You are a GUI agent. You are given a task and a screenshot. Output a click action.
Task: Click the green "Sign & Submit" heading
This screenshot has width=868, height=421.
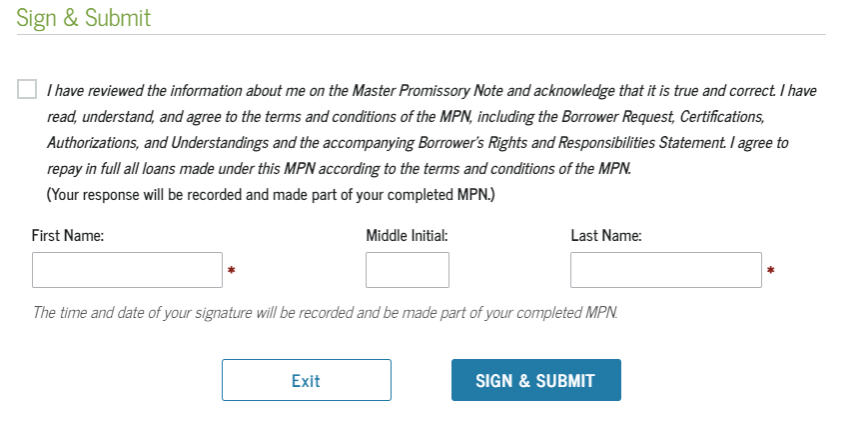click(83, 17)
